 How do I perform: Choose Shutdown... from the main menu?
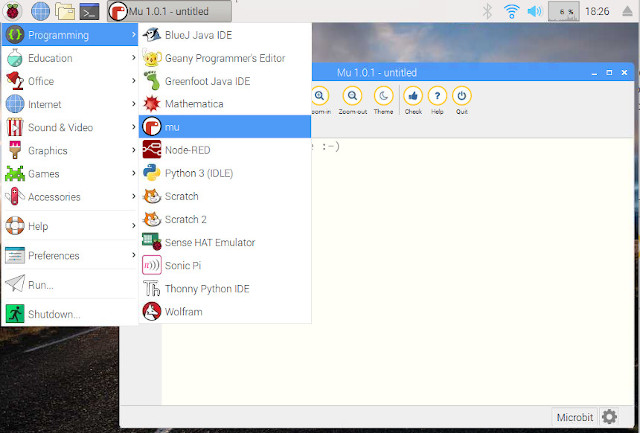[x=70, y=314]
